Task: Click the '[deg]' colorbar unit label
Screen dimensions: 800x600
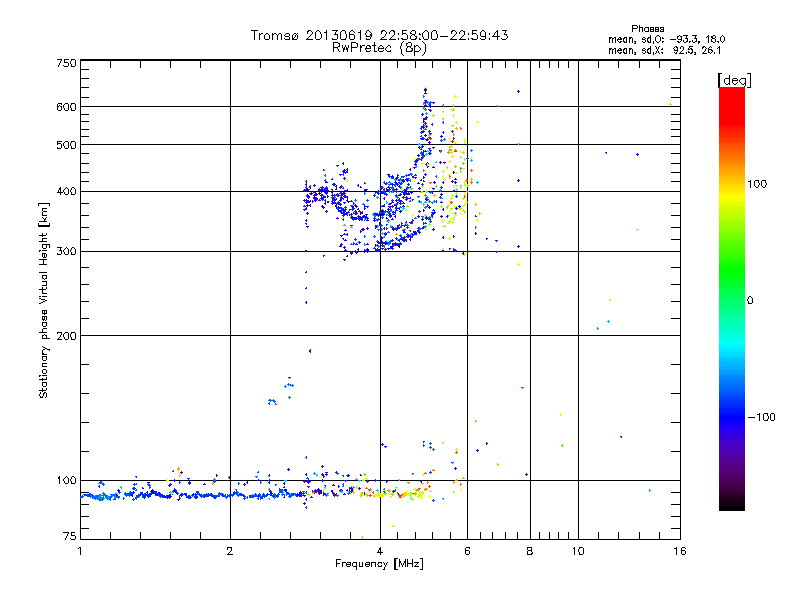Action: tap(734, 80)
